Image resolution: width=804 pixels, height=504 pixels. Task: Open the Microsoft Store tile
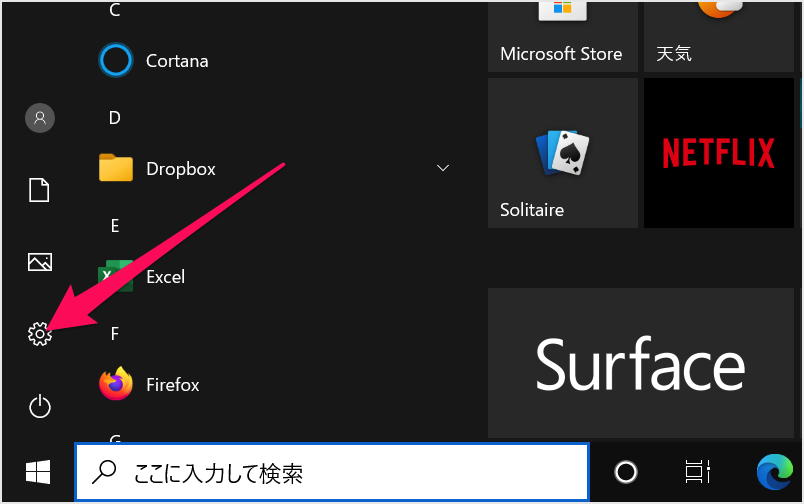pos(562,36)
